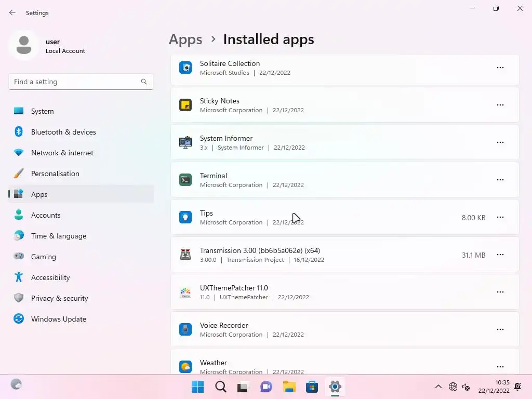The image size is (532, 399).
Task: Click the clock and date in the tray
Action: [x=494, y=387]
